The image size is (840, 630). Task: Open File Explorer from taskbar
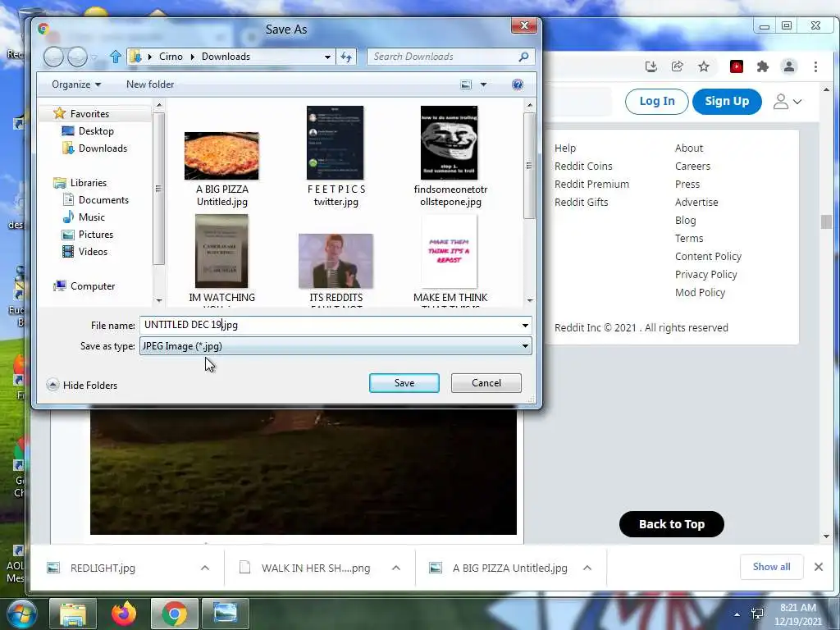point(73,614)
